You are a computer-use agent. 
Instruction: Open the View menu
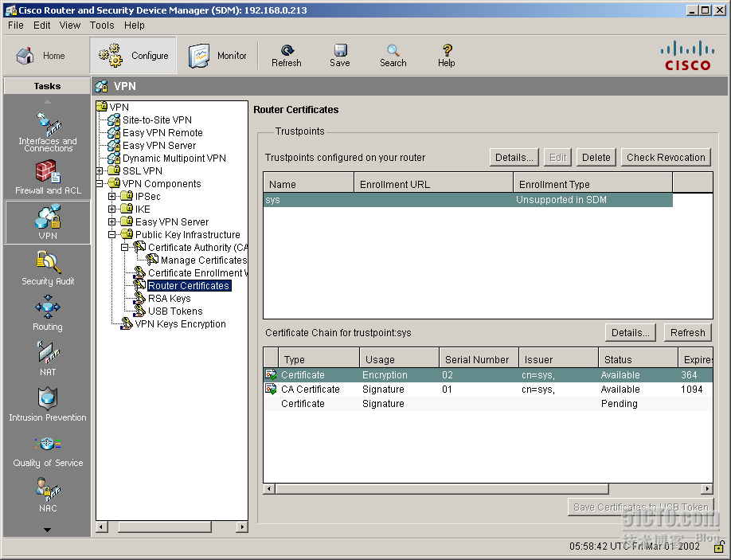click(70, 25)
